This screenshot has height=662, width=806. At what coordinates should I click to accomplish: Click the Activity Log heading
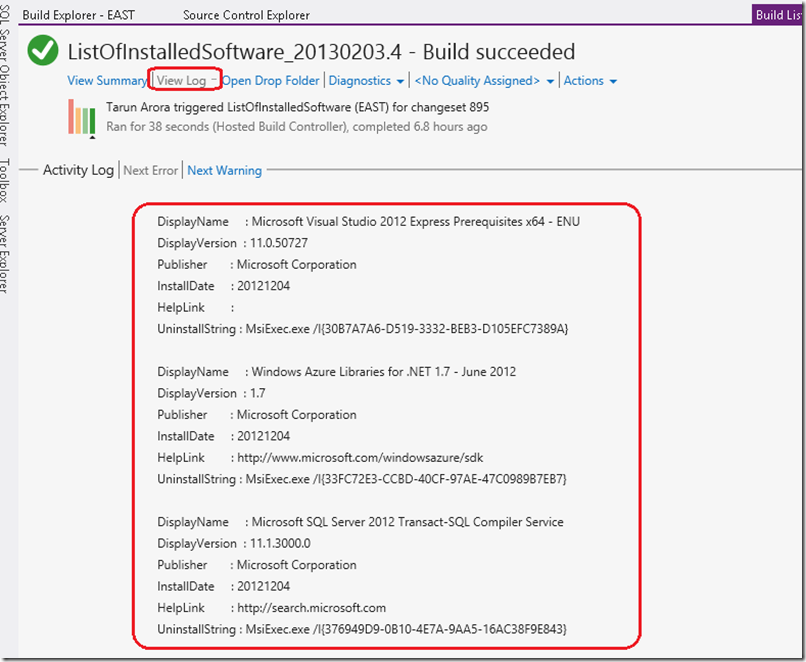(78, 170)
